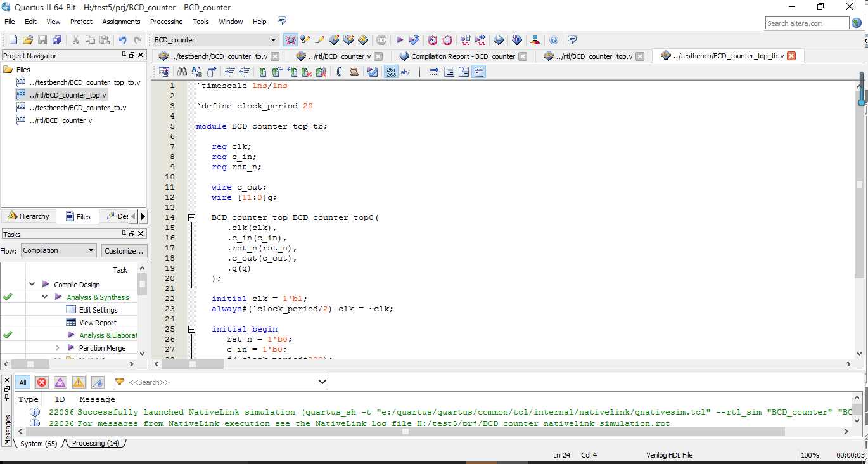Image resolution: width=868 pixels, height=464 pixels.
Task: Click the Increase indent icon in editor toolbar
Action: point(230,72)
